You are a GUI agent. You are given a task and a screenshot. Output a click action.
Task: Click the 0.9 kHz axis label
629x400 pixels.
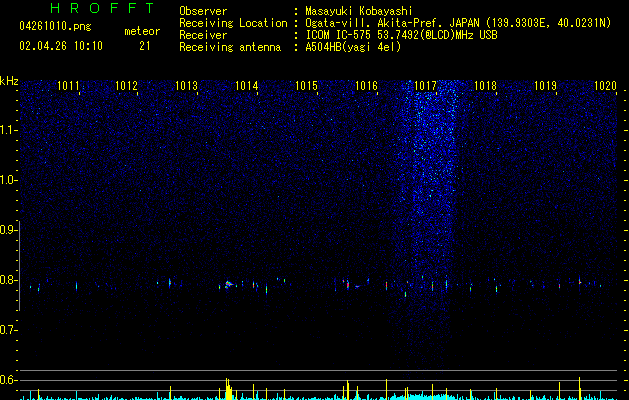[8, 230]
